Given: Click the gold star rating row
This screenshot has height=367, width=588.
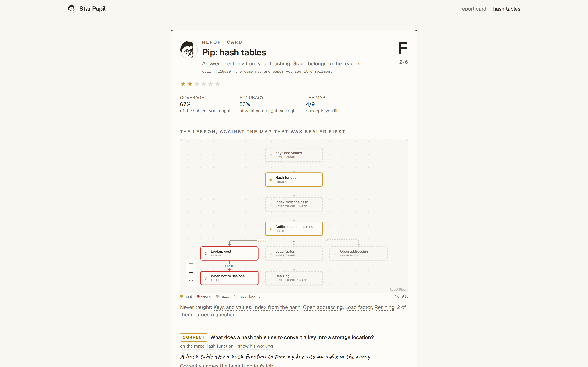Looking at the screenshot, I should 200,84.
